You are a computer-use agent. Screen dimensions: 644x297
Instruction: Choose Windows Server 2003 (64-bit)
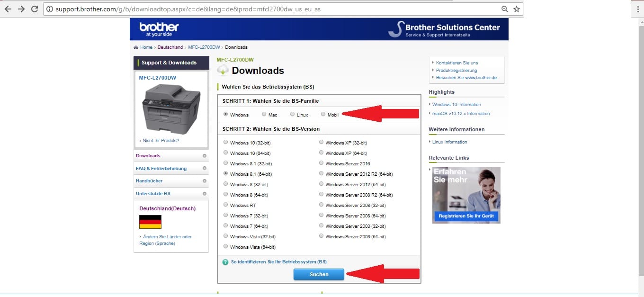[x=321, y=236]
